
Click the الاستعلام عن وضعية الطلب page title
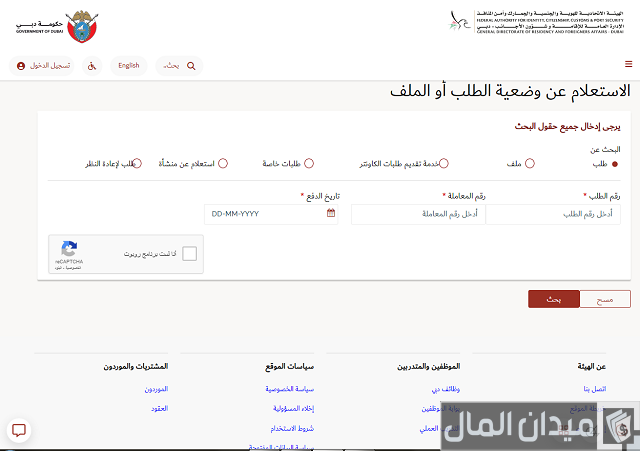pyautogui.click(x=510, y=91)
